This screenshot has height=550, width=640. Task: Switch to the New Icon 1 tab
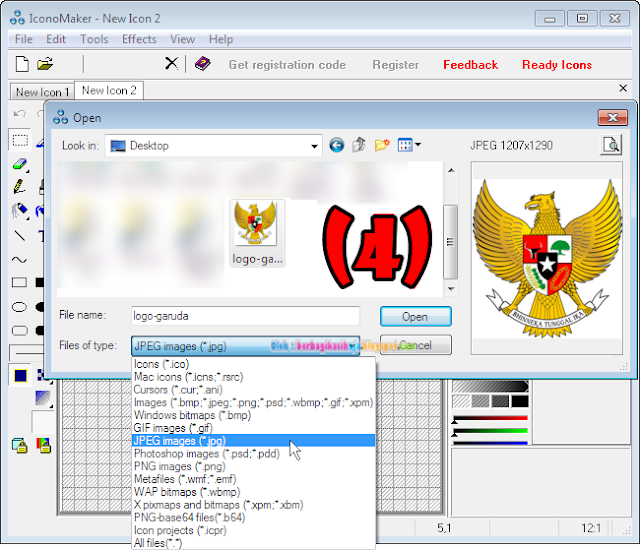(42, 92)
